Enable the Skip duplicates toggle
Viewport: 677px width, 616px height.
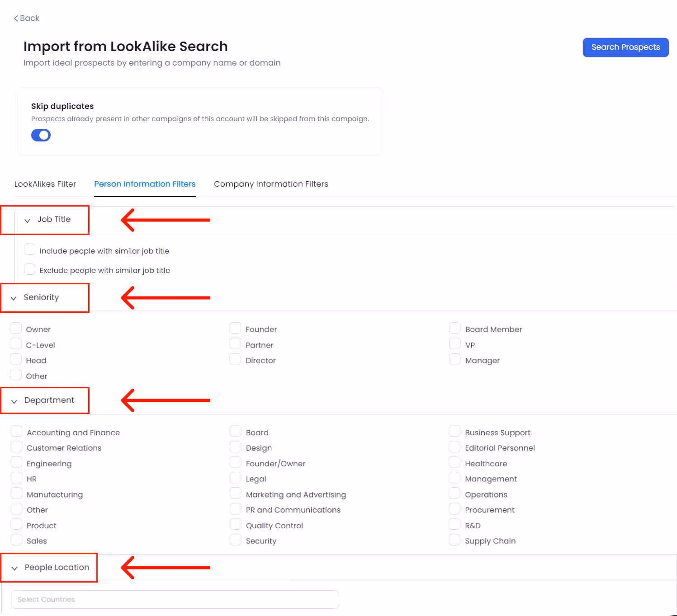click(x=41, y=135)
